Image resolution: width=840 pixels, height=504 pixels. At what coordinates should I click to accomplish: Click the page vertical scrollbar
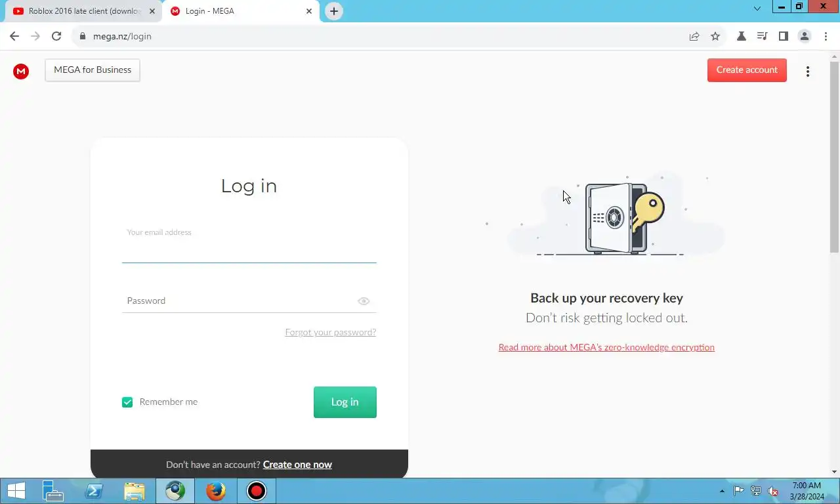[x=834, y=157]
